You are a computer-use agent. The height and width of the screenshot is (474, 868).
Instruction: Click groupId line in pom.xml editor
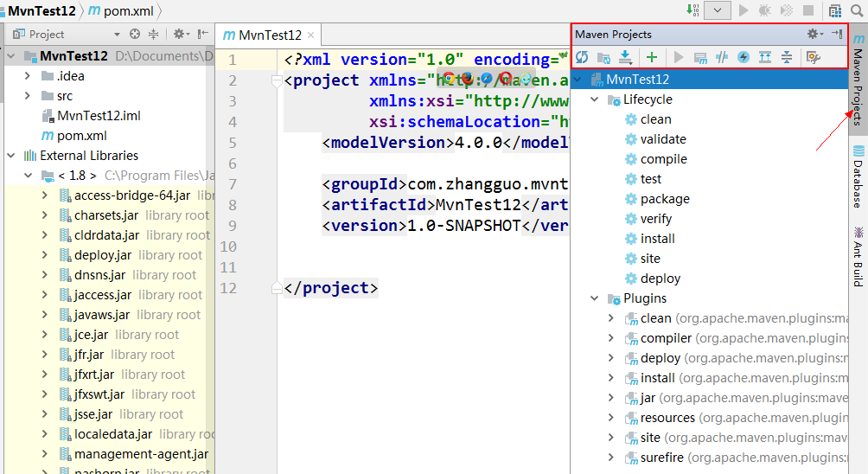(x=444, y=184)
